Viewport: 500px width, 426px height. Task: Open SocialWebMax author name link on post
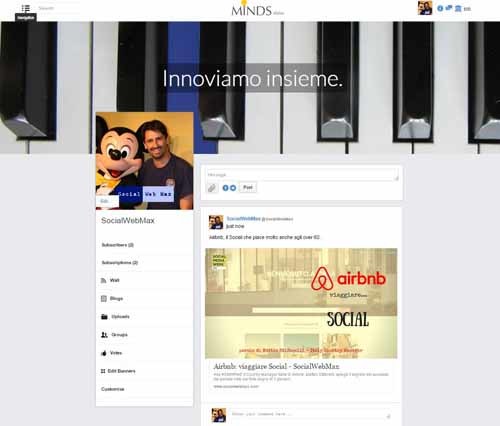point(243,219)
